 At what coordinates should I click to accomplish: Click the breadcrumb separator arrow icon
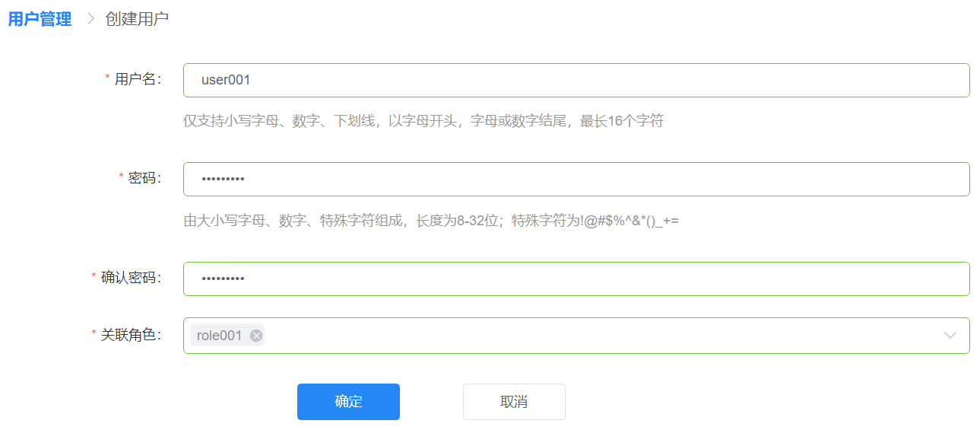pyautogui.click(x=90, y=19)
